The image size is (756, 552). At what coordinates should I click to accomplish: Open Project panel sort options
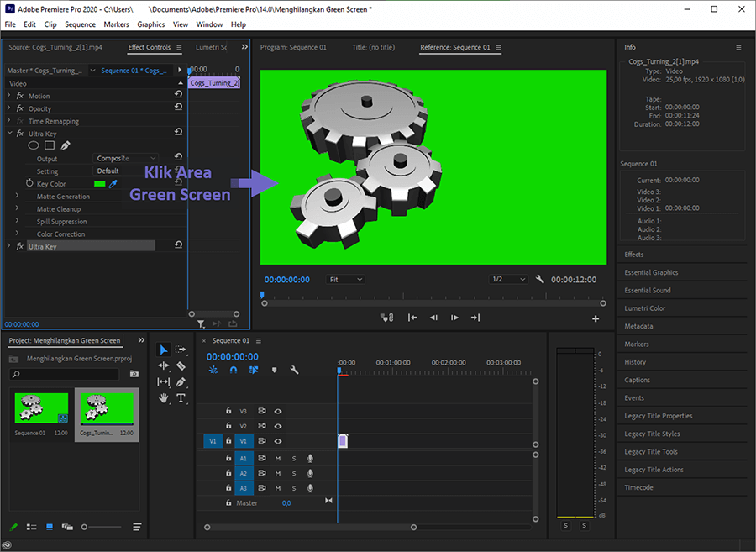coord(137,527)
